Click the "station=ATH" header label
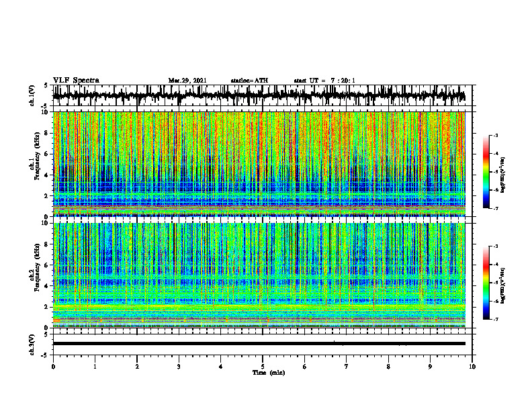The height and width of the screenshot is (411, 532). pos(249,81)
